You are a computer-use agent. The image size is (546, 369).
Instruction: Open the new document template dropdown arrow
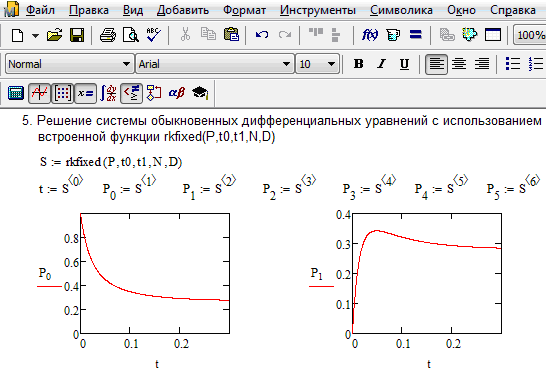(x=36, y=35)
